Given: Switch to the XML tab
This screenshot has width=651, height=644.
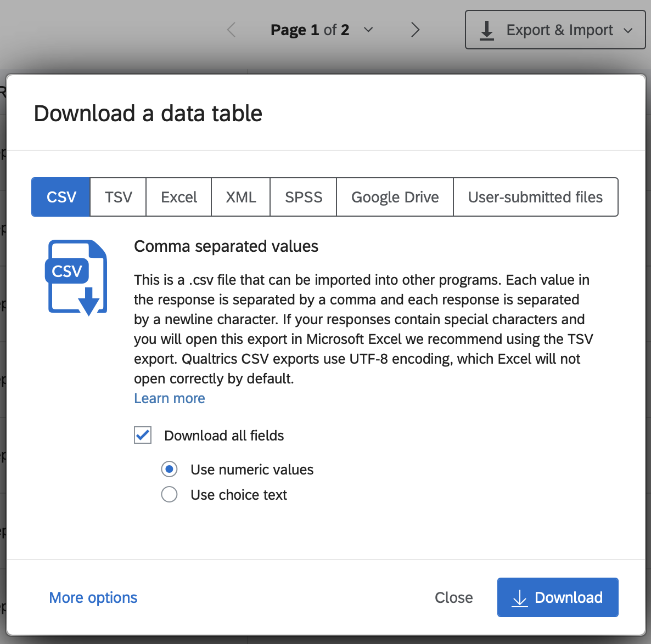Looking at the screenshot, I should 241,197.
